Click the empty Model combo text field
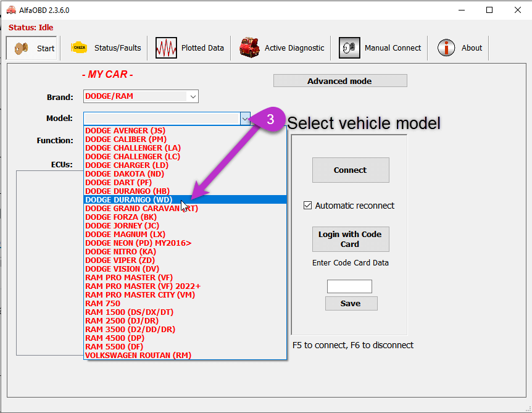532x413 pixels. tap(162, 119)
